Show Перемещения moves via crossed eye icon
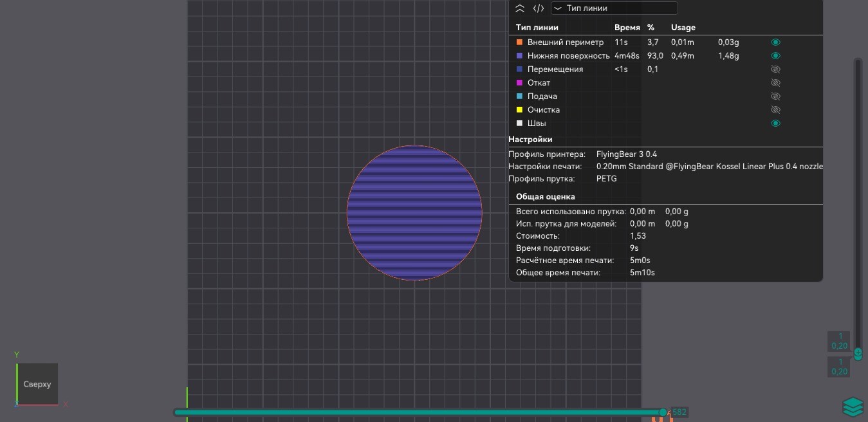The image size is (868, 422). coord(775,69)
